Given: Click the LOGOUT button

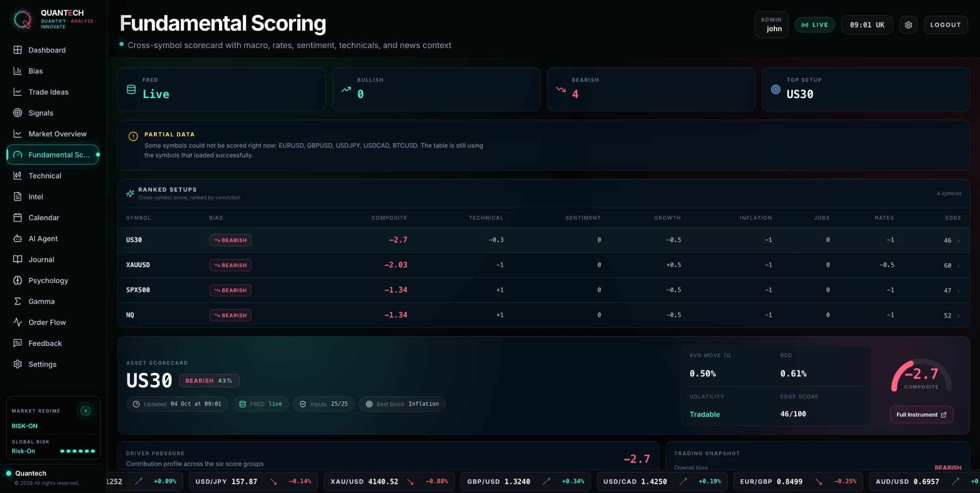Looking at the screenshot, I should [x=946, y=25].
